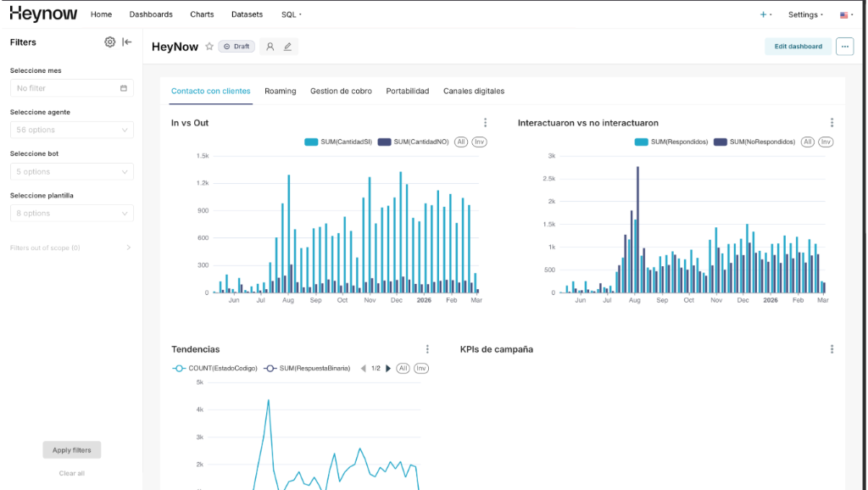
Task: Open the Seleccione bot dropdown
Action: pos(72,171)
